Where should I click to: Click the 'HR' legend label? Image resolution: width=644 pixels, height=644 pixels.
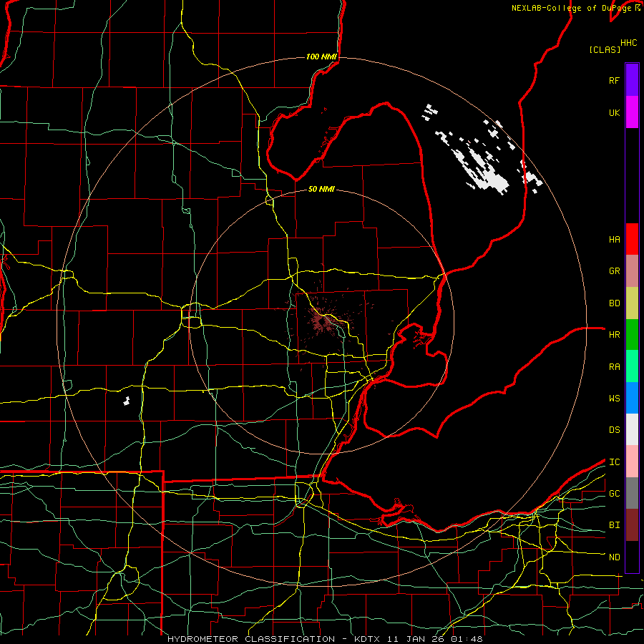point(614,335)
